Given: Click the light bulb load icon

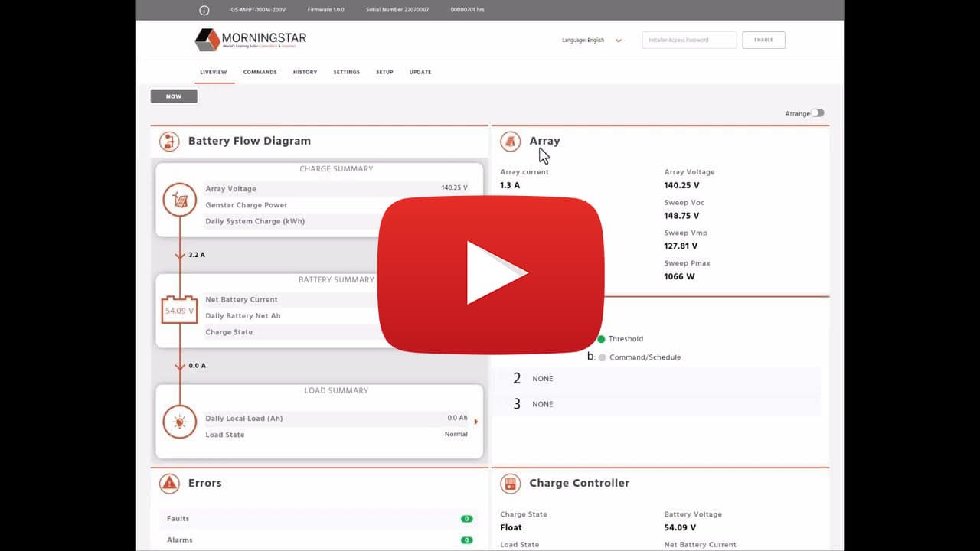Looking at the screenshot, I should (180, 422).
